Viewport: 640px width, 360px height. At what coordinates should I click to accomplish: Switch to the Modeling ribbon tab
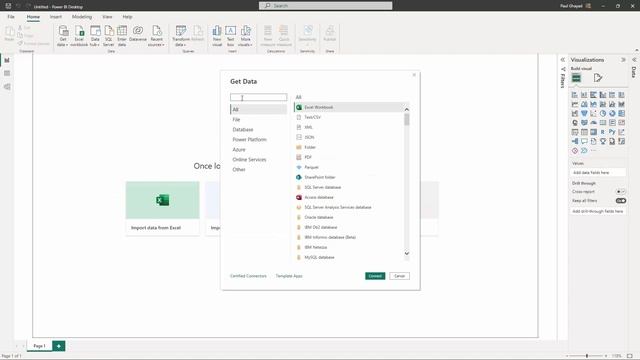pos(82,17)
